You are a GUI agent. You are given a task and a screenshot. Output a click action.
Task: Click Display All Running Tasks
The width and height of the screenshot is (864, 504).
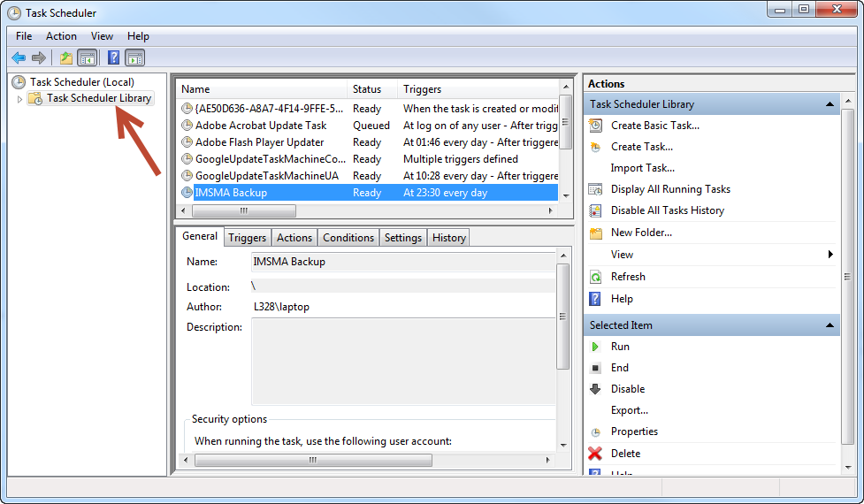click(x=670, y=189)
